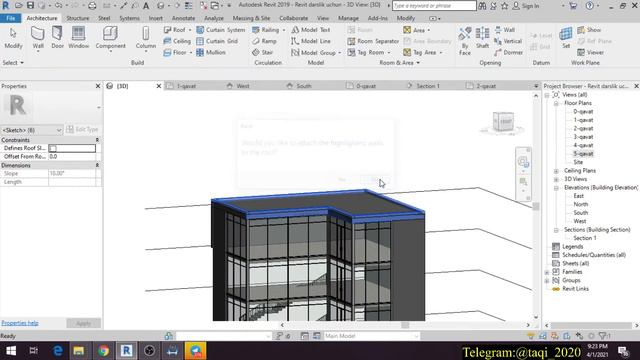This screenshot has width=640, height=360.
Task: Expand the 3D Views tree node
Action: coord(556,179)
